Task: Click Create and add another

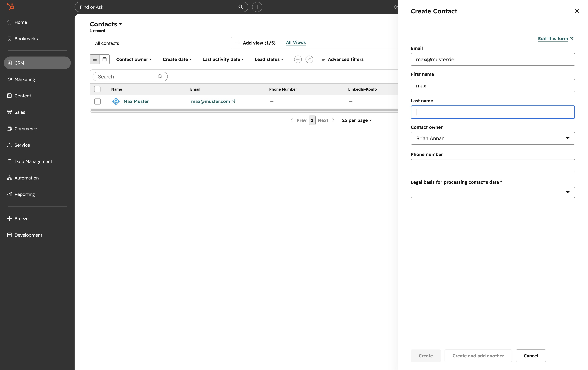Action: pyautogui.click(x=478, y=356)
